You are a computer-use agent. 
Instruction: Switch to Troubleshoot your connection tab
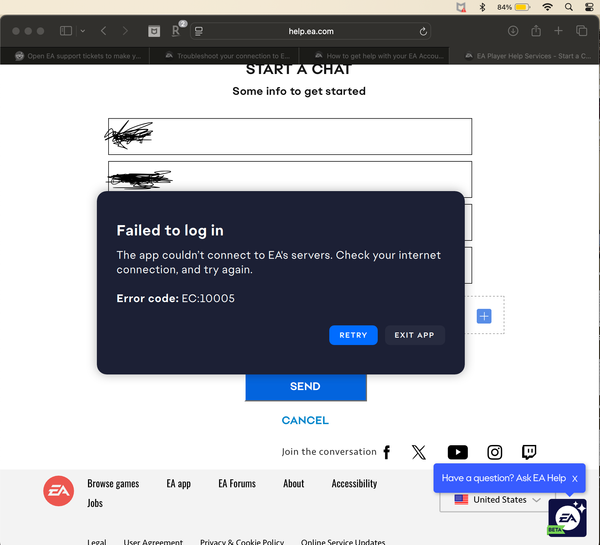click(x=227, y=56)
